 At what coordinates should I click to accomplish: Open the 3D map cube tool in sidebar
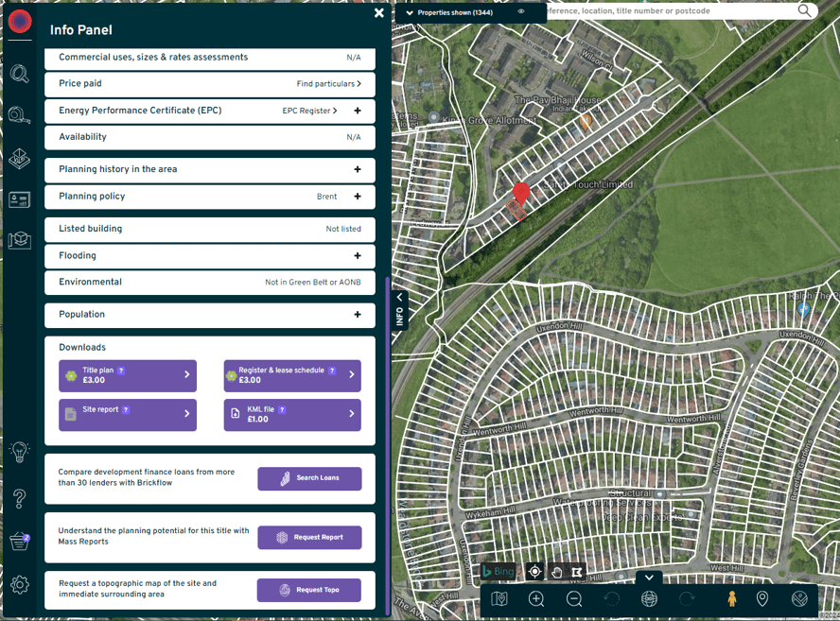[x=19, y=240]
